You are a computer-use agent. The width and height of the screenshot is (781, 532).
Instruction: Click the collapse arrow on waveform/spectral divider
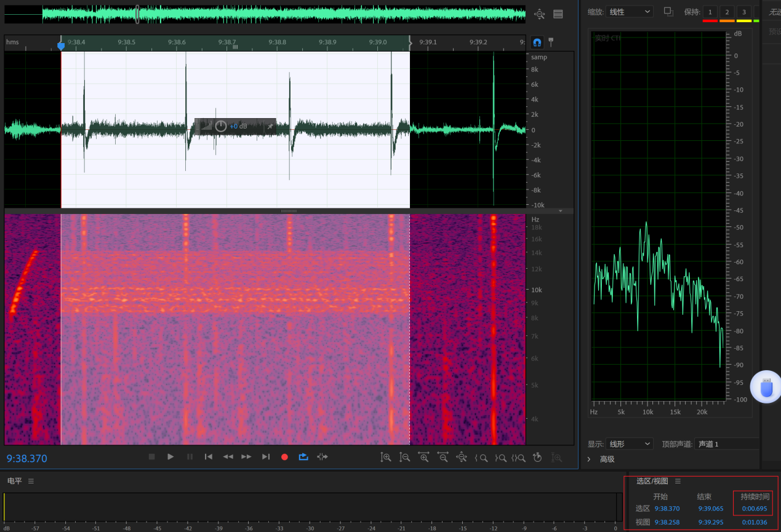561,211
